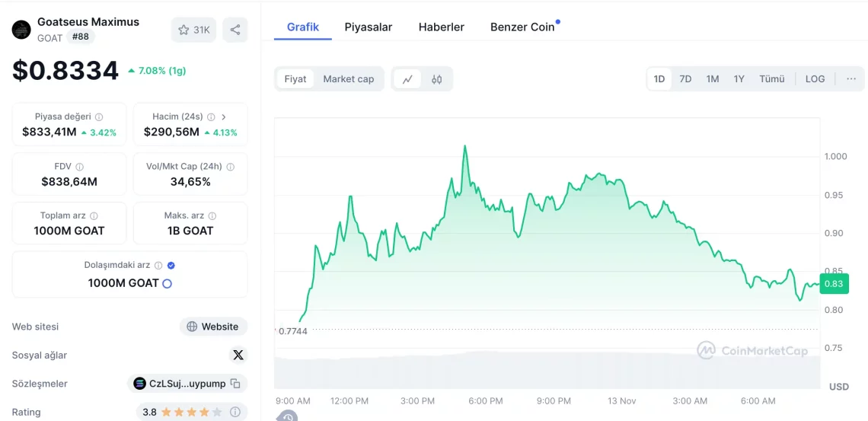Screen dimensions: 868x421
Task: Click the Goatseus Maximus coin logo
Action: tap(21, 30)
